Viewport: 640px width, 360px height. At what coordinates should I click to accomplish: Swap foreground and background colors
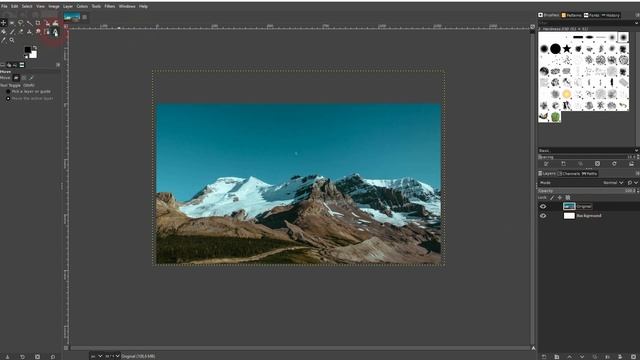pyautogui.click(x=35, y=48)
